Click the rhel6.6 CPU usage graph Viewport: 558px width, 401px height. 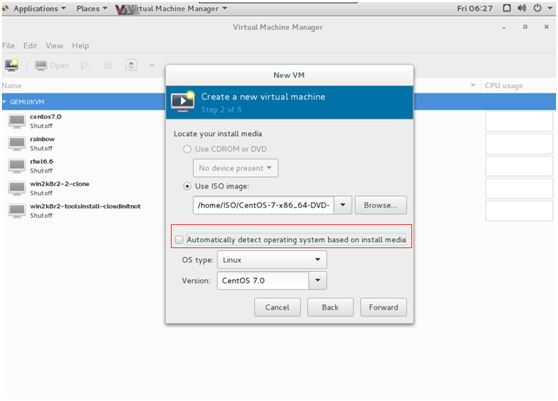pos(519,166)
